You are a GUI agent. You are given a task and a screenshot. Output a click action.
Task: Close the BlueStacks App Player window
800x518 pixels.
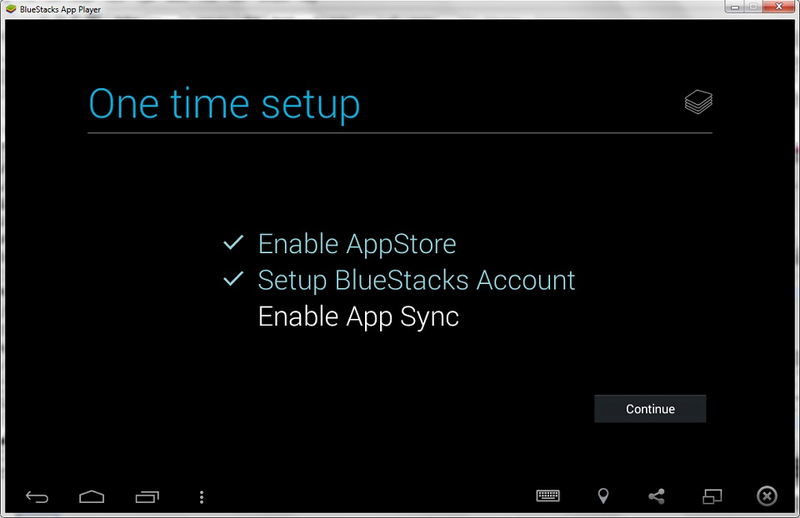779,6
